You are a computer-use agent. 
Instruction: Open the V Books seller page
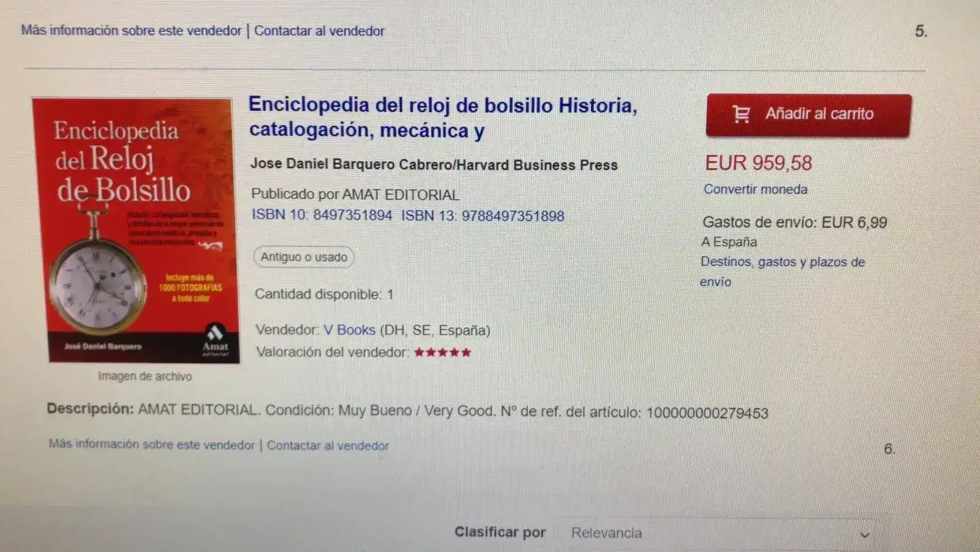(x=349, y=330)
